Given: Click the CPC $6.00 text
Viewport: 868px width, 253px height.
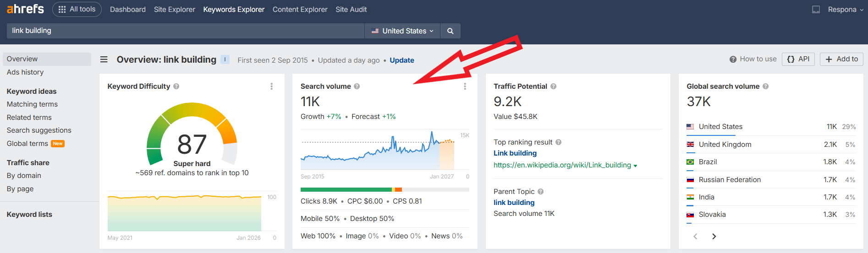Looking at the screenshot, I should click(365, 201).
